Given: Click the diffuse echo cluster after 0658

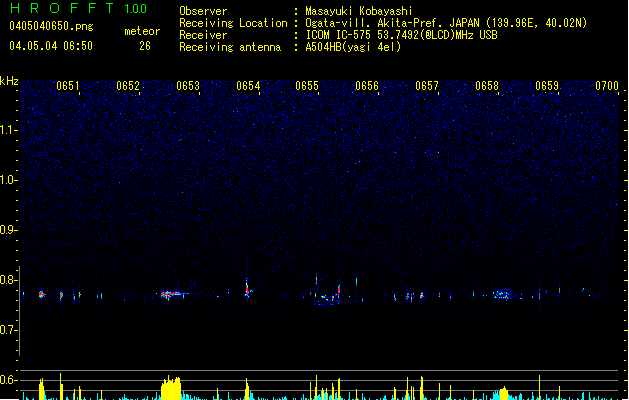Looking at the screenshot, I should (x=501, y=295).
